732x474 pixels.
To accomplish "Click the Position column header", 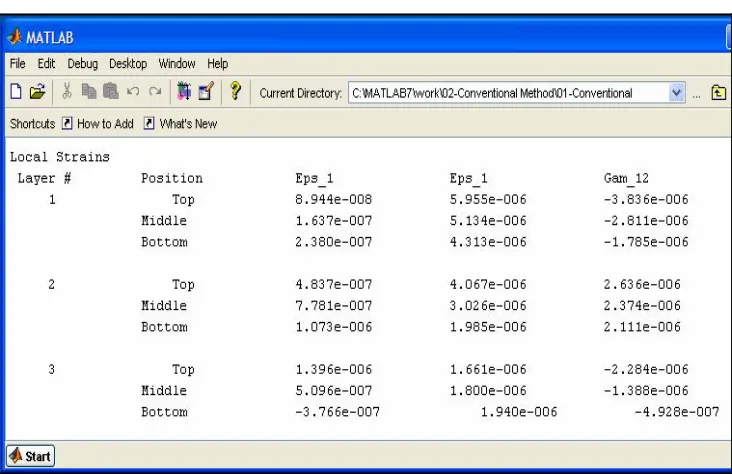I will click(172, 178).
